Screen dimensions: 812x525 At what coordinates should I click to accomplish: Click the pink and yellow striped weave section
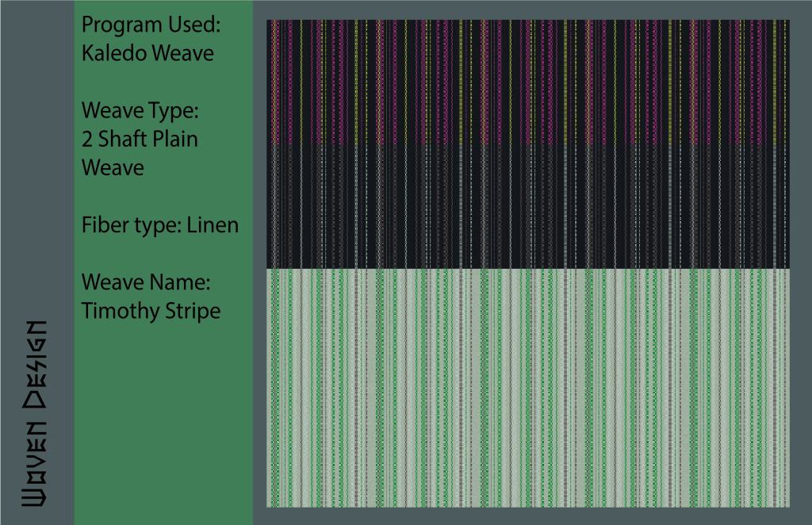527,79
